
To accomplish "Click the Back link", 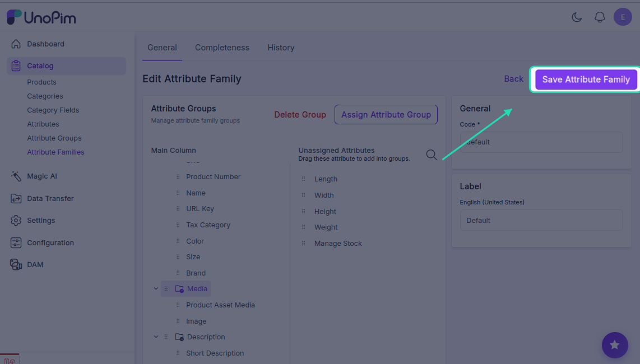I will 513,79.
